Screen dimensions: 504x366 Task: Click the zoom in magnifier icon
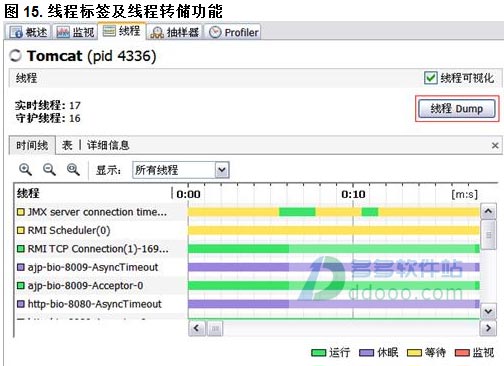25,170
